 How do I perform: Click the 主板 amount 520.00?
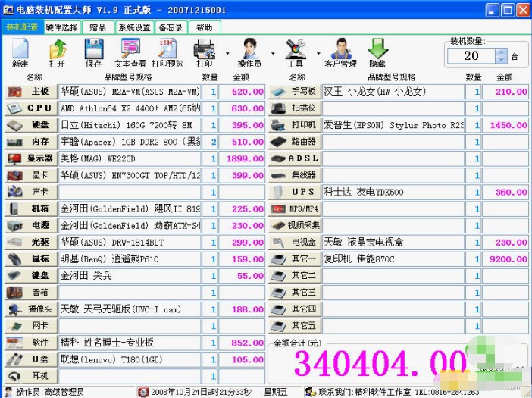pos(242,92)
